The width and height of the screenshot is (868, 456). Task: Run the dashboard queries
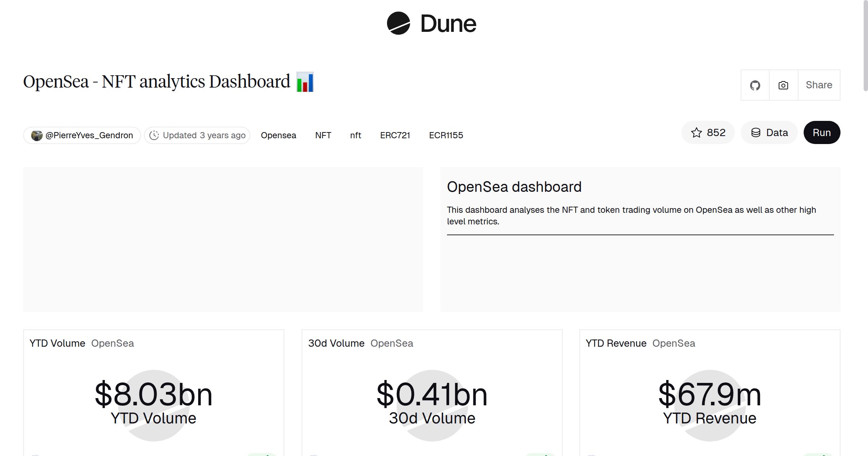(822, 132)
